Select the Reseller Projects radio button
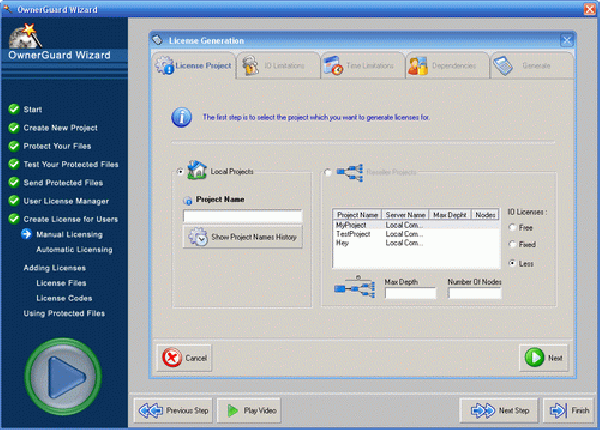 click(x=326, y=172)
